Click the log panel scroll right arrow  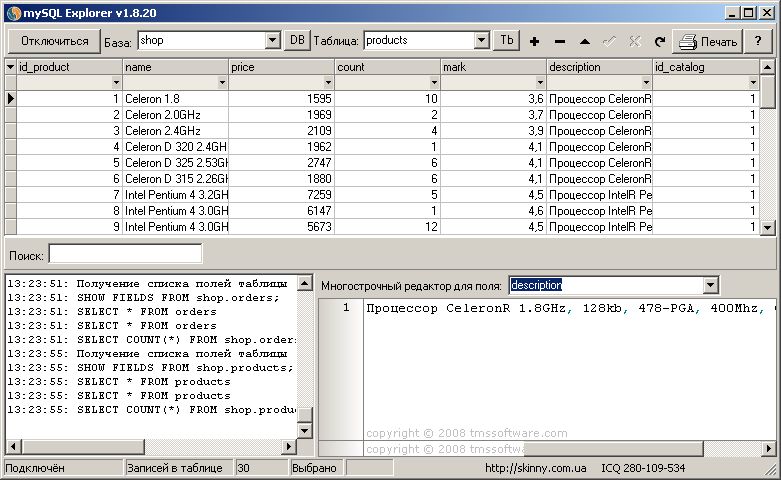coord(289,446)
